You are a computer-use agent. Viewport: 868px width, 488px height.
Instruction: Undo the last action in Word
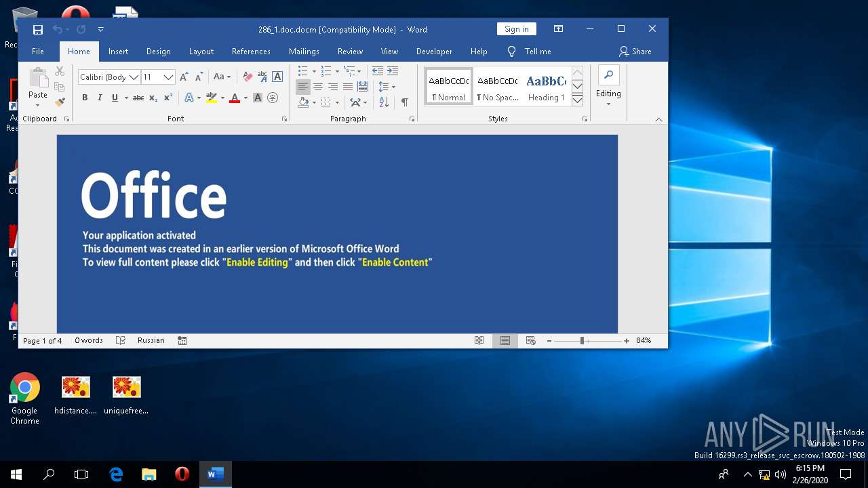pos(58,29)
